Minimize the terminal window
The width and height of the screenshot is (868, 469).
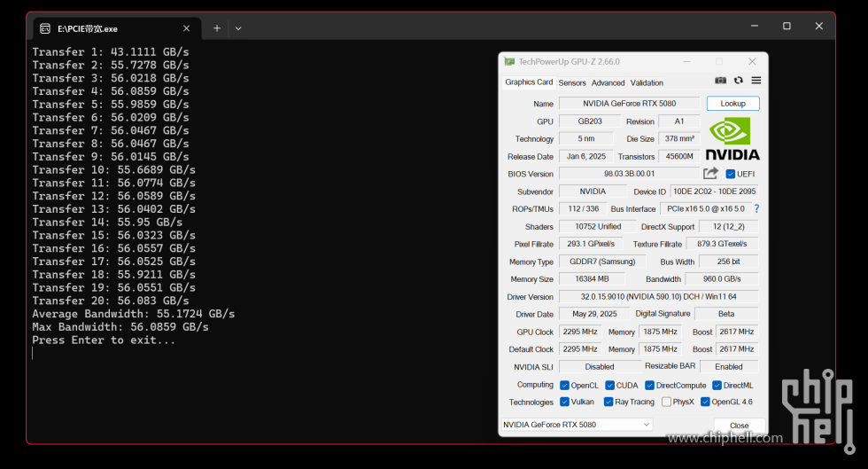pyautogui.click(x=755, y=26)
